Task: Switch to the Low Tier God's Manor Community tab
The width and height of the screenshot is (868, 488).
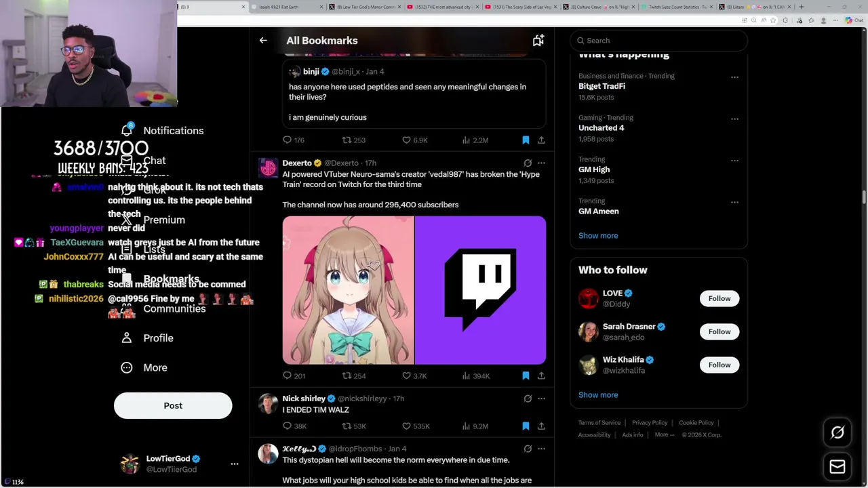Action: (363, 7)
